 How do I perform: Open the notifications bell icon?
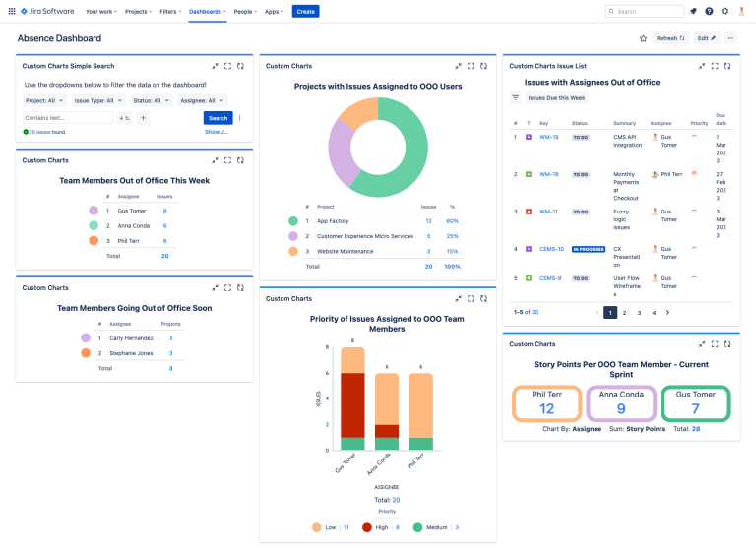[x=693, y=11]
